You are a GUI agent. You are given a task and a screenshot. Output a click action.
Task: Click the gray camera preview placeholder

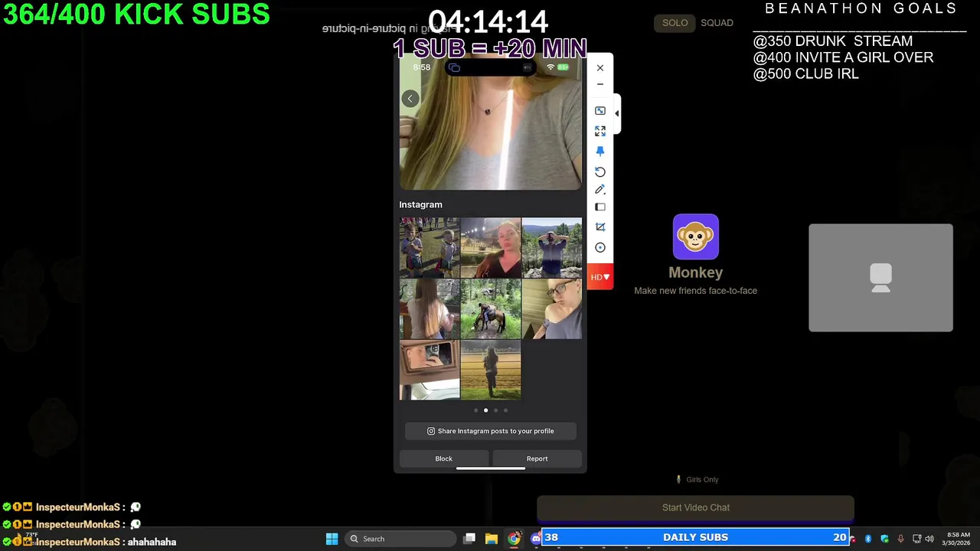(x=880, y=278)
